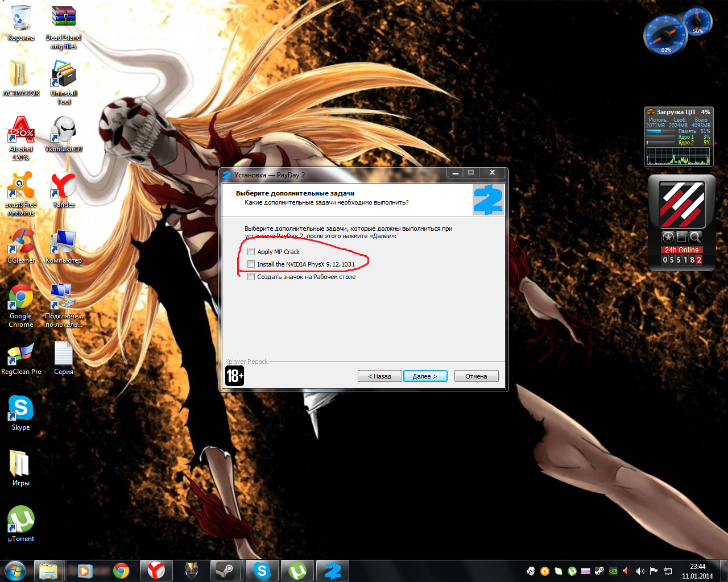Image resolution: width=728 pixels, height=582 pixels.
Task: Open the Steam tray icon
Action: (x=599, y=571)
